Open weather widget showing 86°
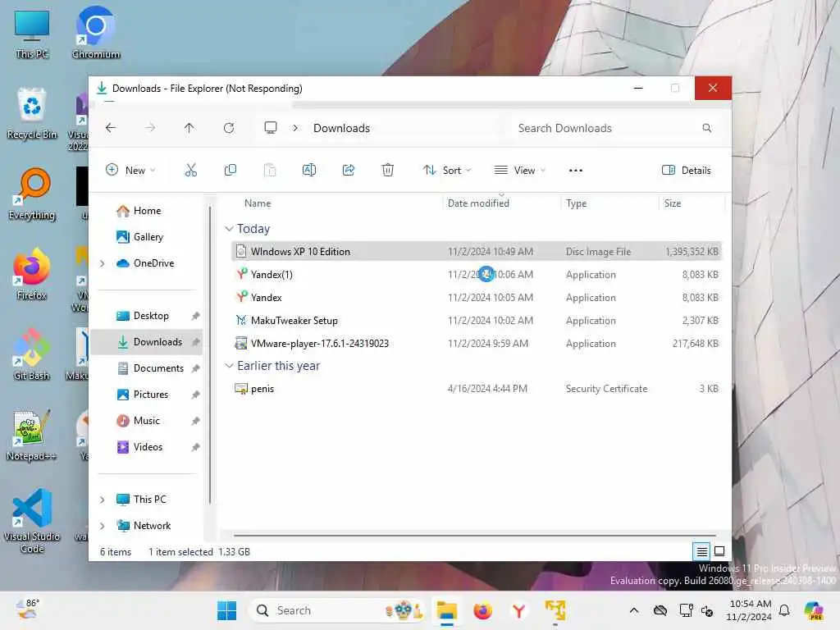The image size is (840, 630). tap(27, 609)
